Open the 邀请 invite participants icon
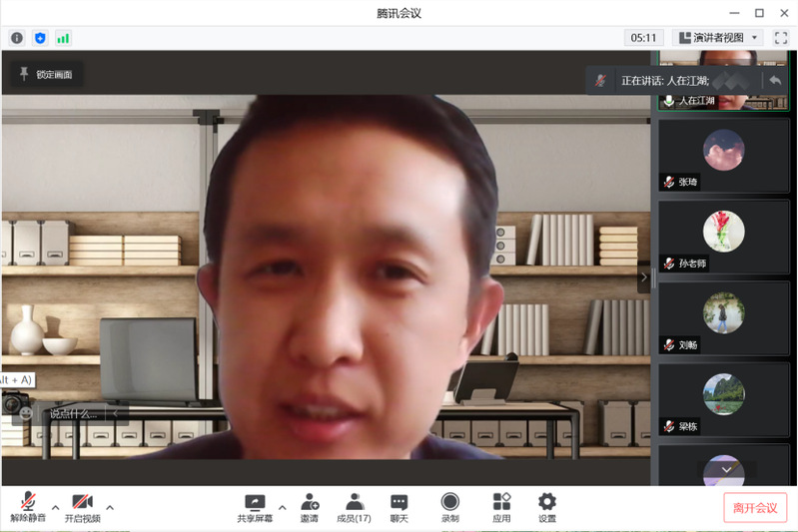The height and width of the screenshot is (532, 798). pyautogui.click(x=310, y=507)
